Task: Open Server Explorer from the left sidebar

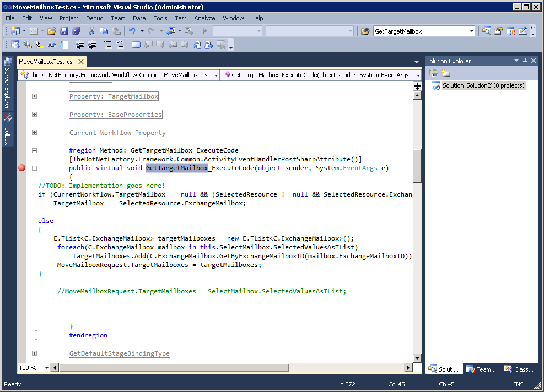Action: point(7,83)
